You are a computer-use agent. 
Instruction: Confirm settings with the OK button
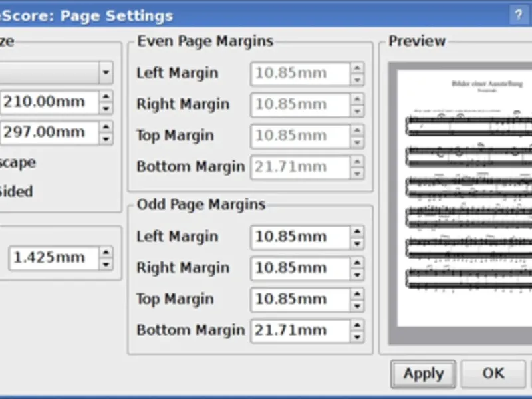pos(493,374)
